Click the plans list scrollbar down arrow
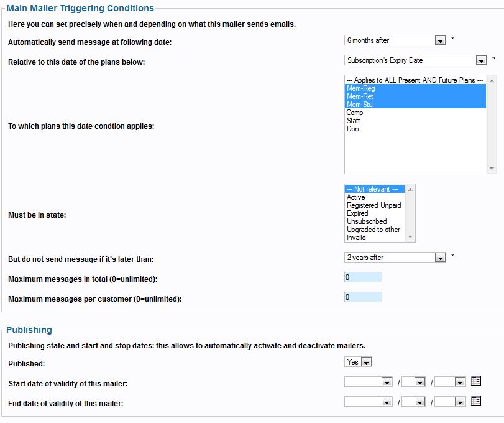The height and width of the screenshot is (423, 504). pos(492,168)
